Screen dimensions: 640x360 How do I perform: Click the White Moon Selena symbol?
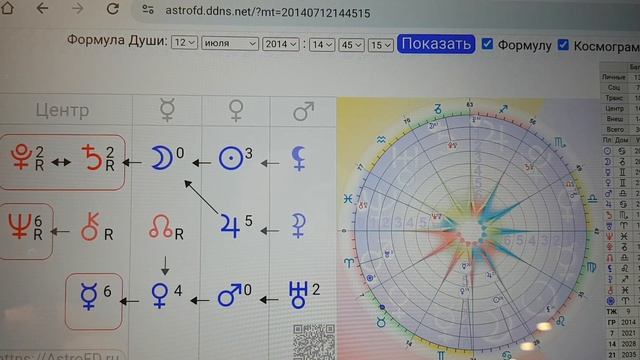[x=298, y=225]
